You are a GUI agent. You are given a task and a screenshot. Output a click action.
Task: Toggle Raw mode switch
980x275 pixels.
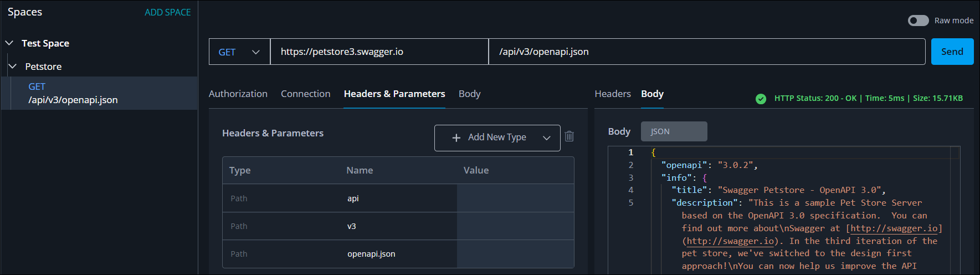pyautogui.click(x=918, y=21)
